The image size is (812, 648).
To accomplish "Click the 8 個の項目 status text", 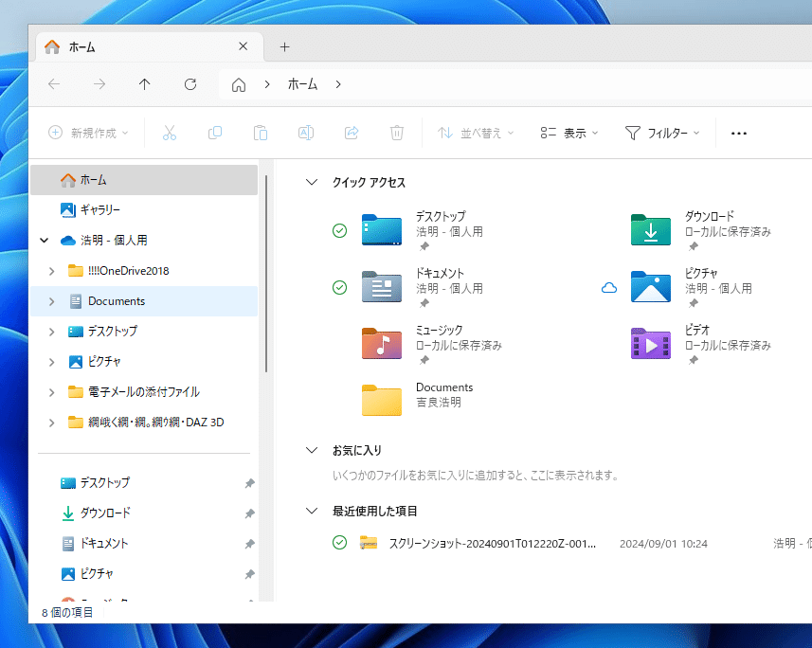I will (67, 613).
